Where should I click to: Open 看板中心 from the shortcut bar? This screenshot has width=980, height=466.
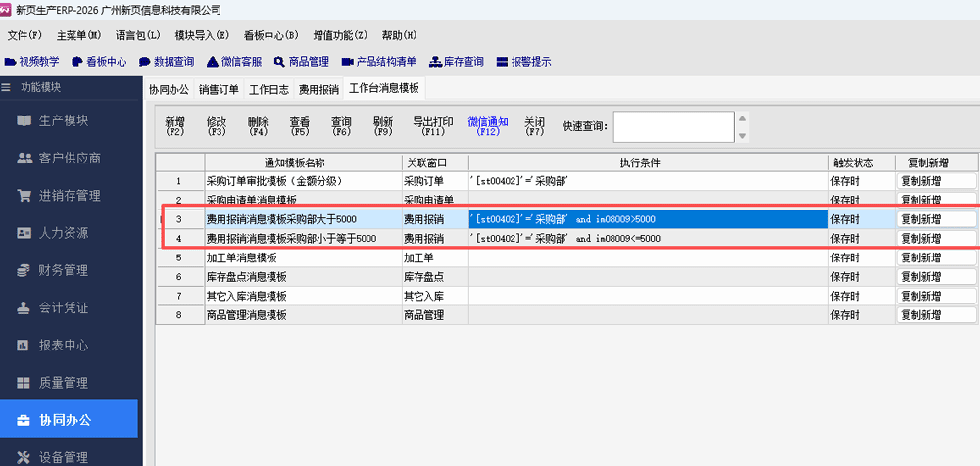pos(99,61)
